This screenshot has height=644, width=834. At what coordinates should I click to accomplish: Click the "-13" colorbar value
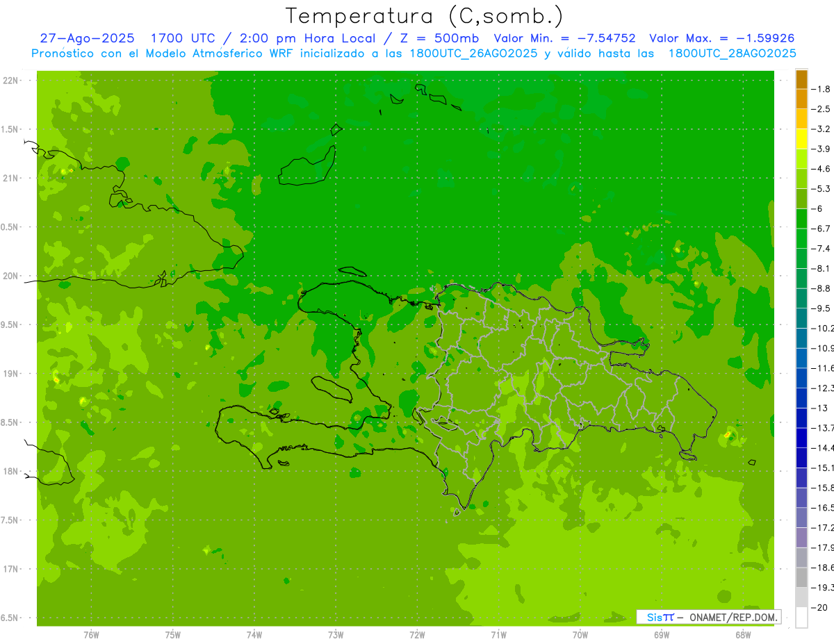coord(819,408)
